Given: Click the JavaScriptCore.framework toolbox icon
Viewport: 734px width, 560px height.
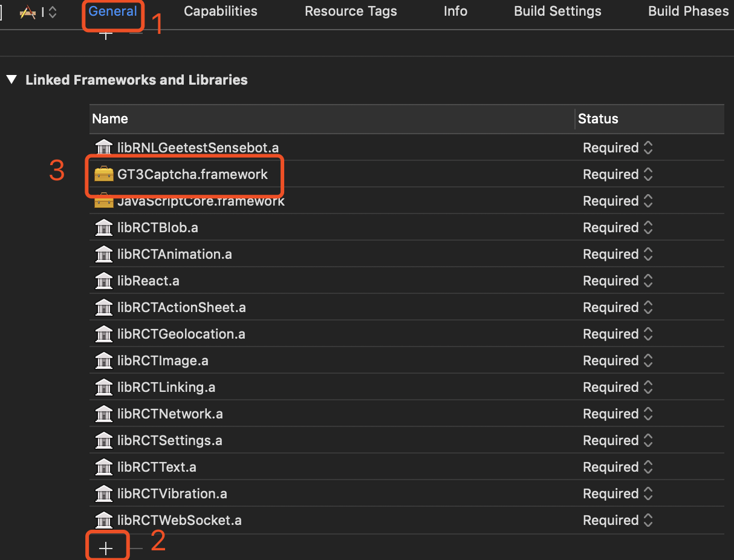Looking at the screenshot, I should point(104,201).
